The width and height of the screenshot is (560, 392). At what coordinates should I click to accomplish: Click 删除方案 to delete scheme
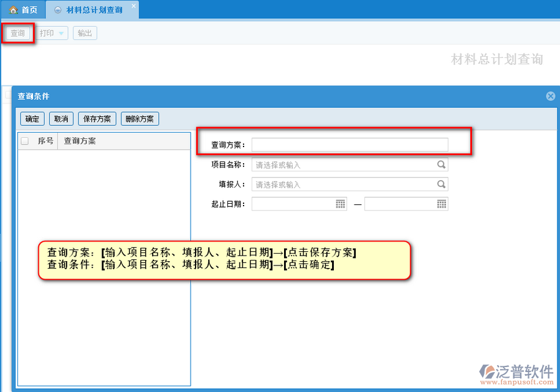pos(140,118)
